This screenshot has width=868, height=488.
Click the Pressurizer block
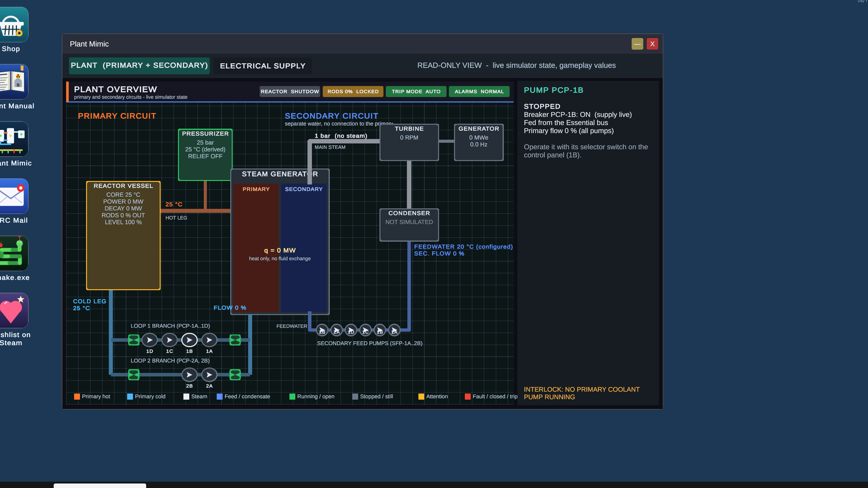click(205, 155)
